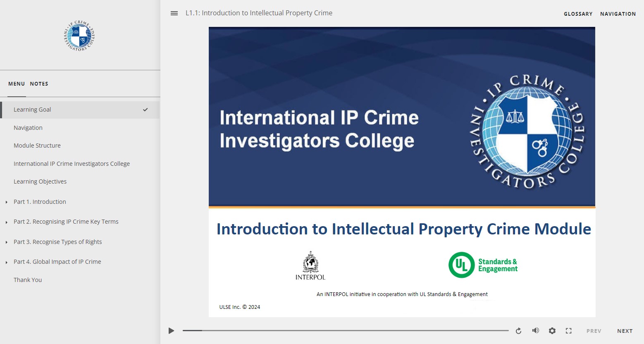Open the Module Structure entry
The width and height of the screenshot is (644, 344).
[x=37, y=146]
